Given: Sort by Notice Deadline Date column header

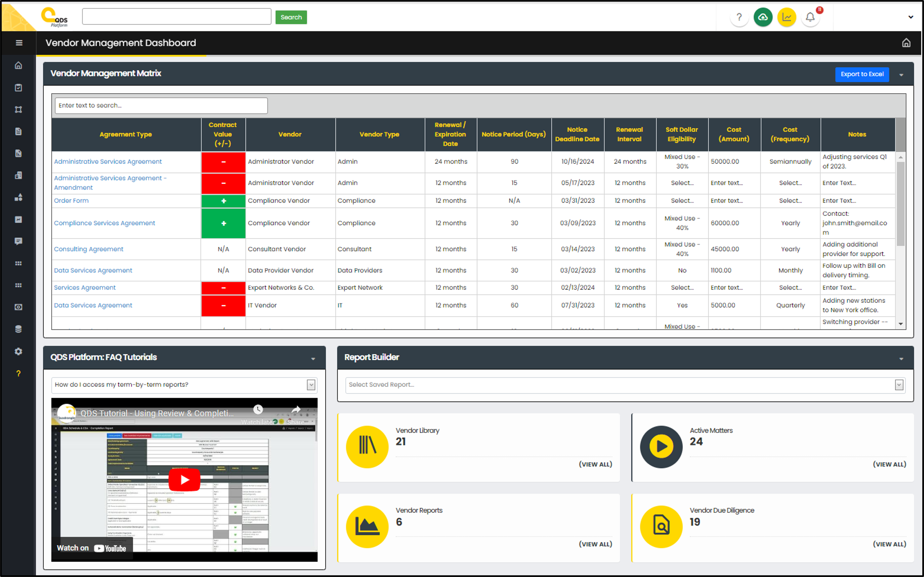Looking at the screenshot, I should coord(577,134).
